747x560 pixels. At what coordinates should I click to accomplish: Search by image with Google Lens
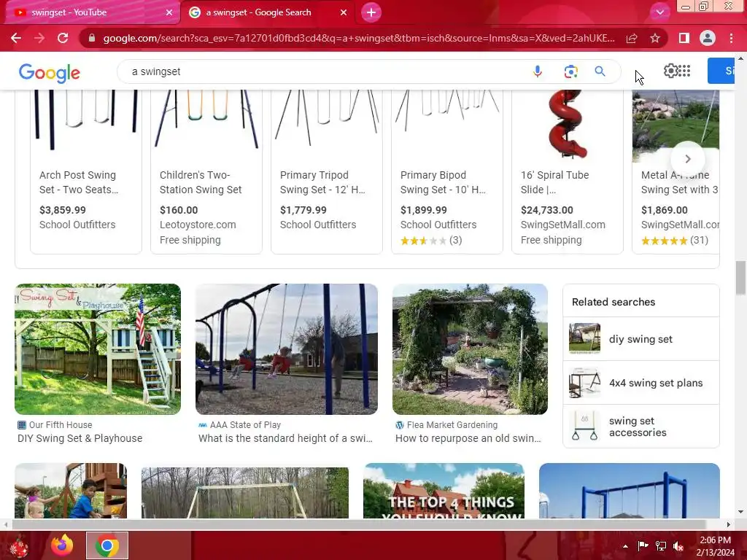pyautogui.click(x=570, y=71)
